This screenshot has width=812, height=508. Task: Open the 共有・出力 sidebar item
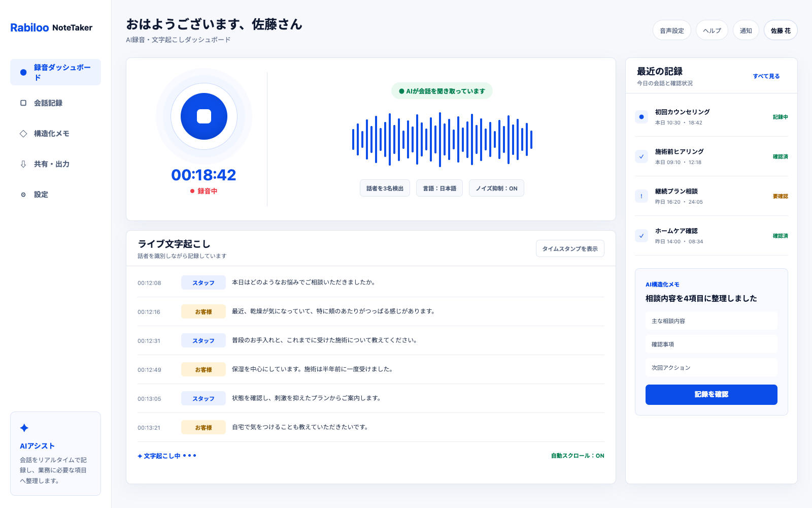55,164
